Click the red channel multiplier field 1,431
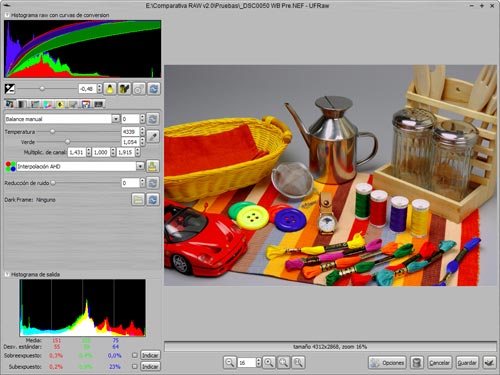This screenshot has height=375, width=500. pyautogui.click(x=77, y=152)
